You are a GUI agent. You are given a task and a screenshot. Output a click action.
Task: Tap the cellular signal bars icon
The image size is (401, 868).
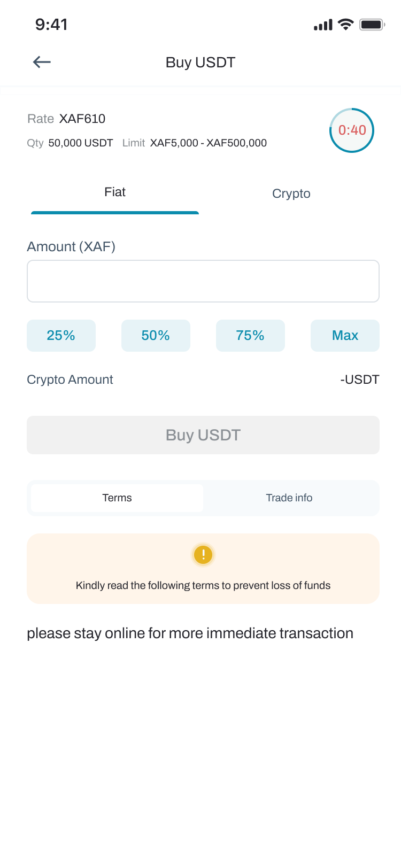point(323,25)
